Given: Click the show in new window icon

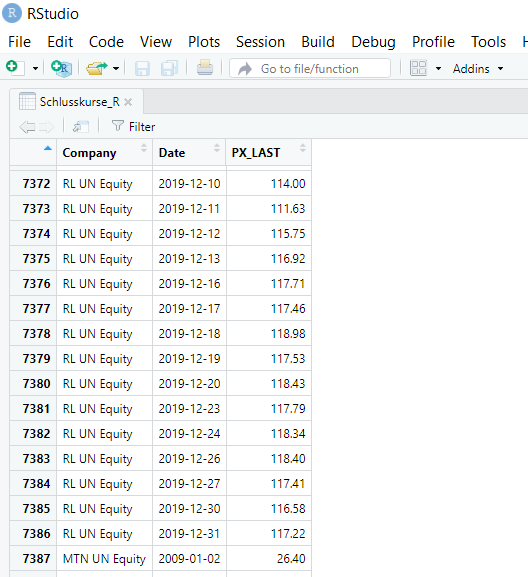Looking at the screenshot, I should tap(81, 127).
